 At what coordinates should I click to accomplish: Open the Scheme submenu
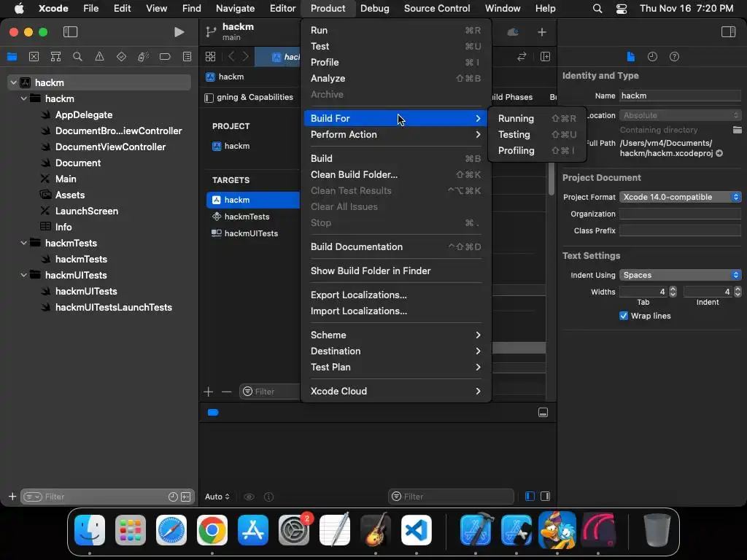point(395,335)
